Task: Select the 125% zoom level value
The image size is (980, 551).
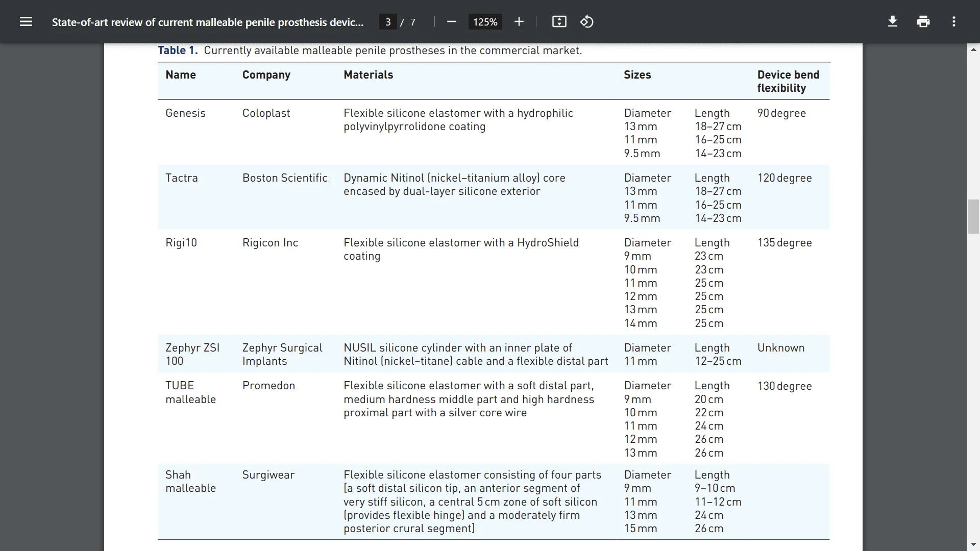Action: [x=485, y=21]
